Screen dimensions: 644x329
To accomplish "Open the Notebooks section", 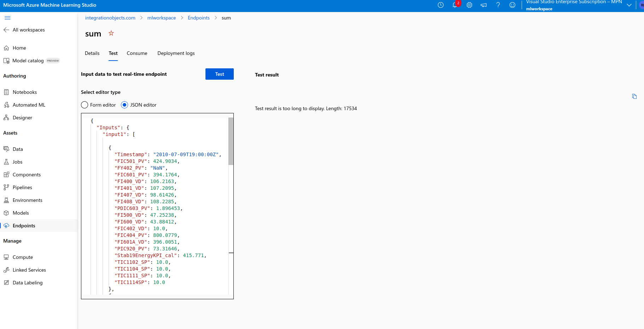I will click(24, 92).
